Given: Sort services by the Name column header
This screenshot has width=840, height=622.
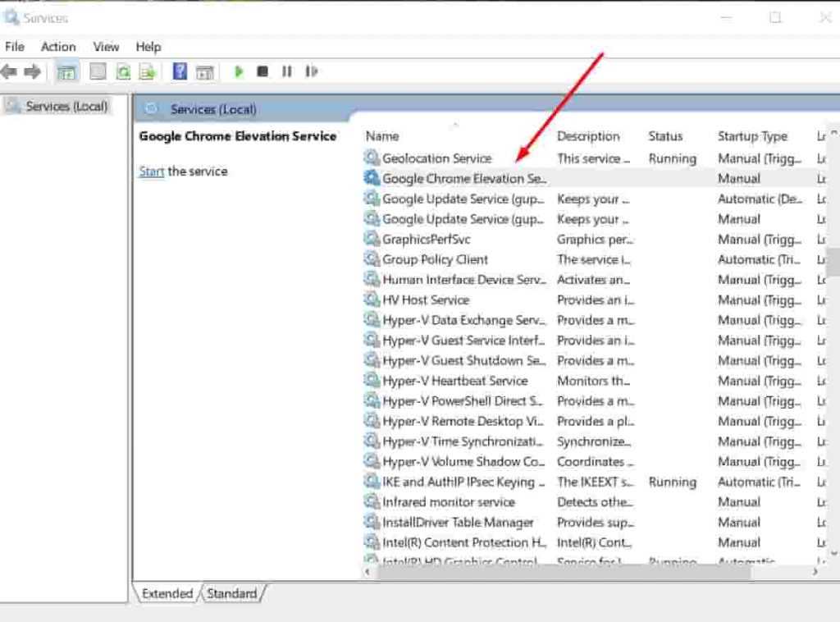Looking at the screenshot, I should pyautogui.click(x=382, y=136).
